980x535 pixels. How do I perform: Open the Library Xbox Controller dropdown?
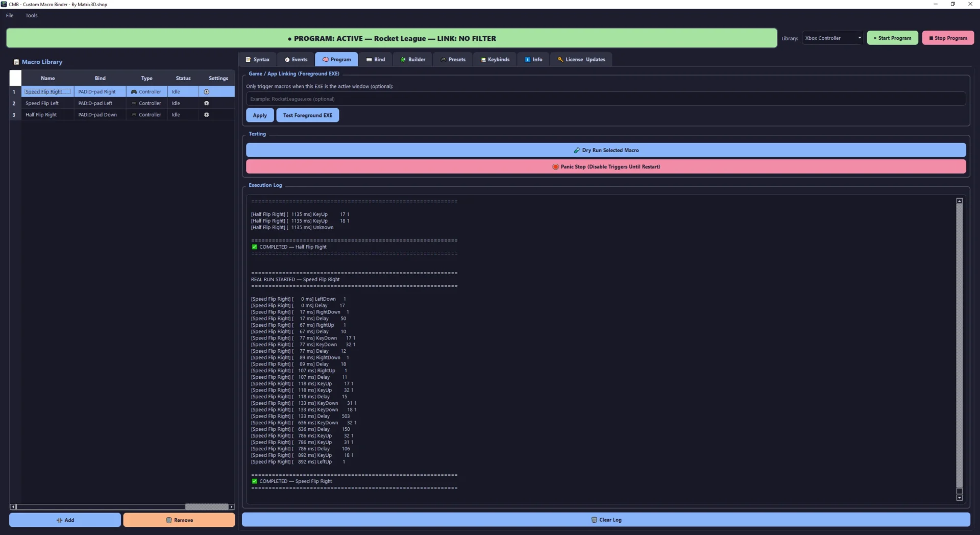click(832, 38)
